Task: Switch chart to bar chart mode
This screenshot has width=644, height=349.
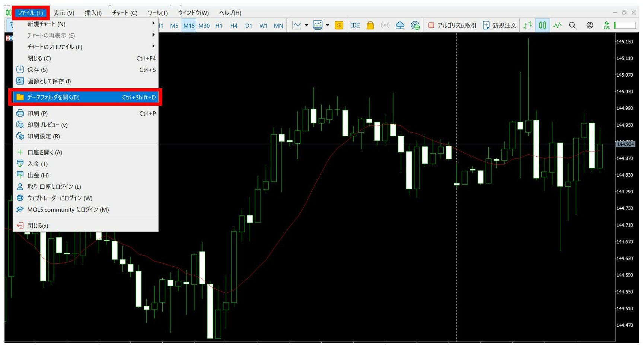Action: (x=527, y=25)
